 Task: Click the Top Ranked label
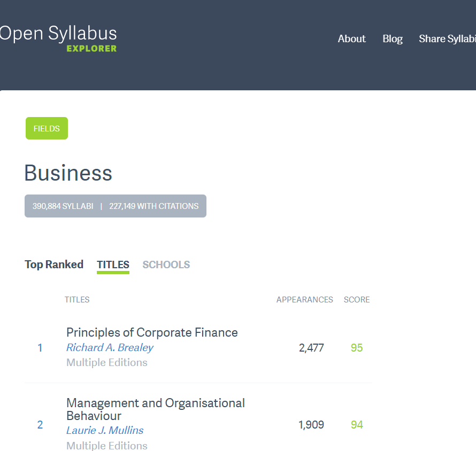click(54, 265)
